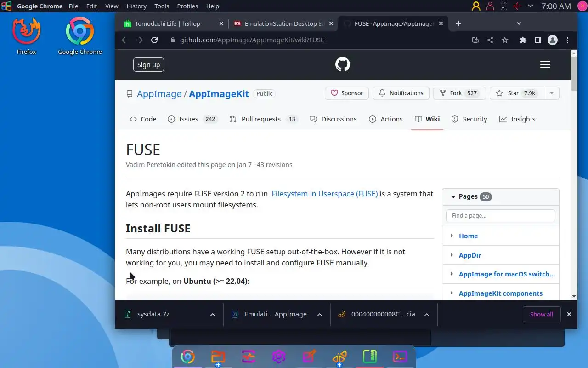588x368 pixels.
Task: Click the Notifications button
Action: click(401, 93)
